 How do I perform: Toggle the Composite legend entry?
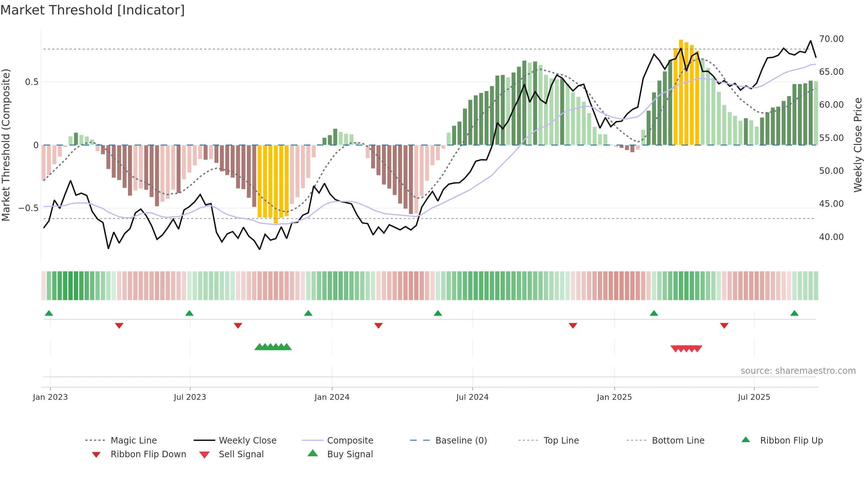coord(337,440)
